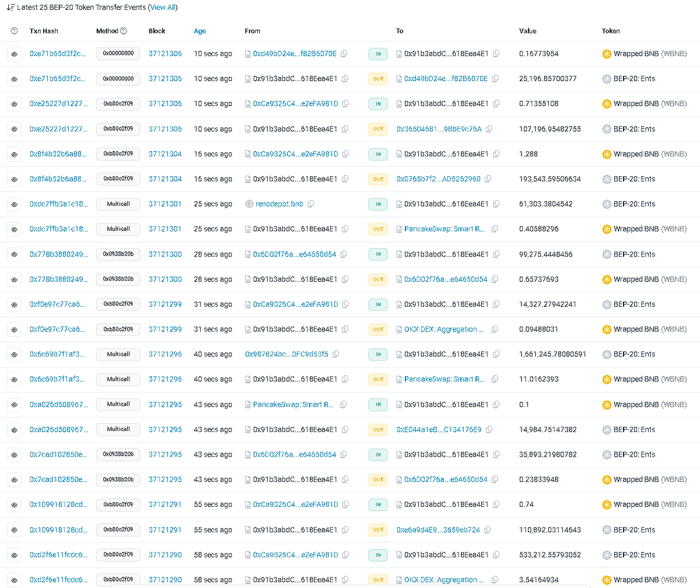Open the To address 0x36504681...9BbE9c76A

[439, 129]
